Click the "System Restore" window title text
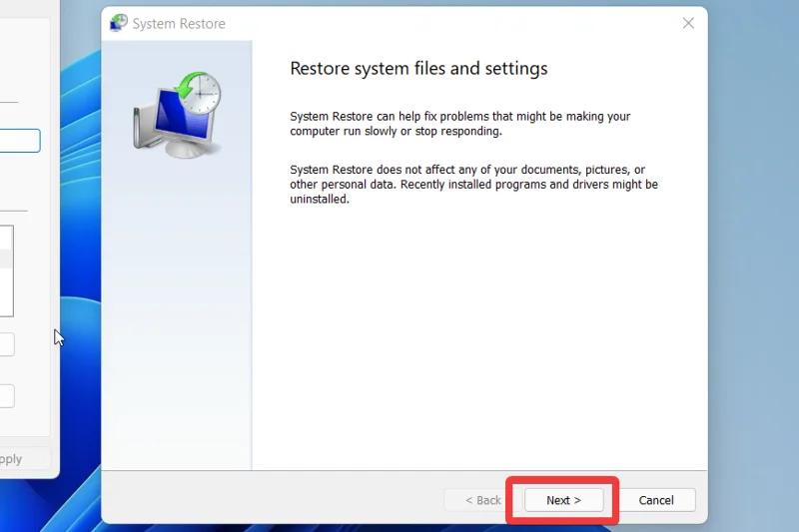 click(179, 24)
